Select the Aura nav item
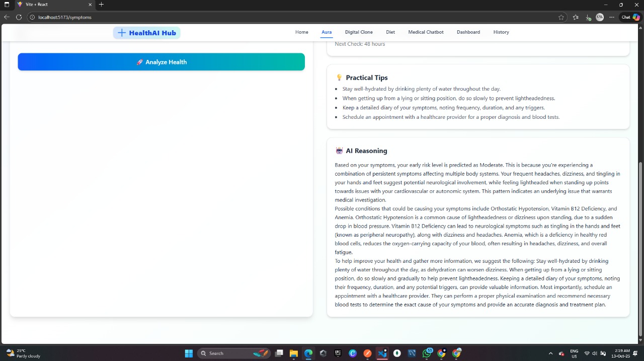The height and width of the screenshot is (361, 644). coord(327,32)
